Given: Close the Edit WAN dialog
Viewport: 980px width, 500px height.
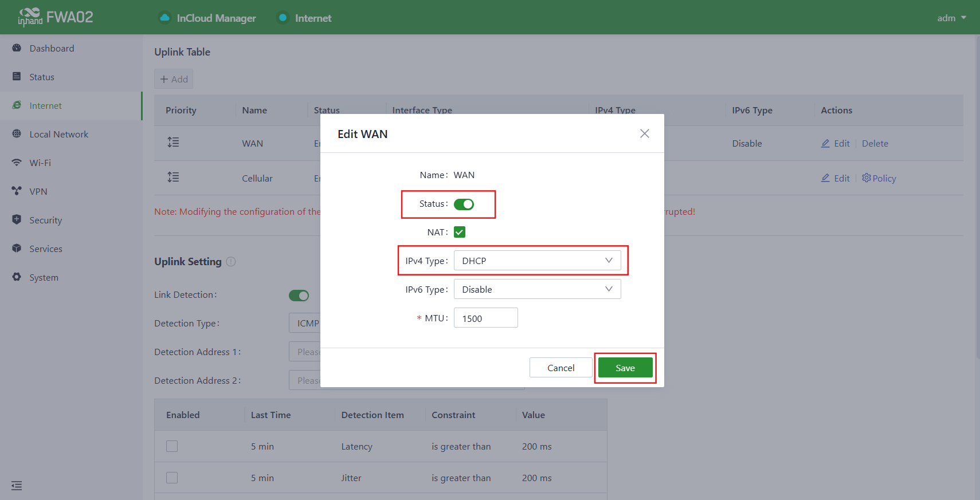Looking at the screenshot, I should [645, 133].
